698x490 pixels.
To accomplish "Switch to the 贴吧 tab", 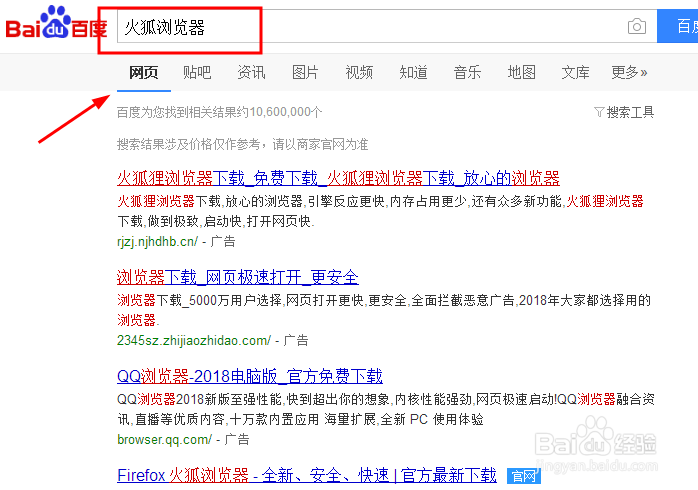I will 197,72.
